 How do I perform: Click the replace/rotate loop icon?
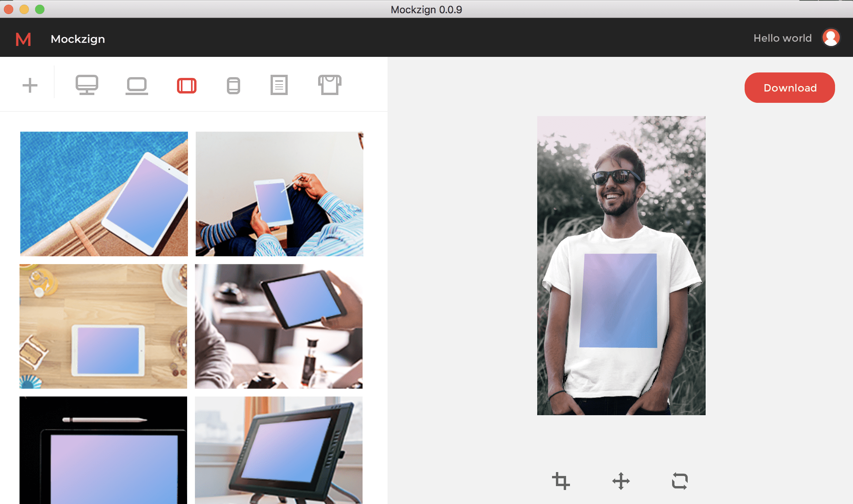pyautogui.click(x=680, y=481)
